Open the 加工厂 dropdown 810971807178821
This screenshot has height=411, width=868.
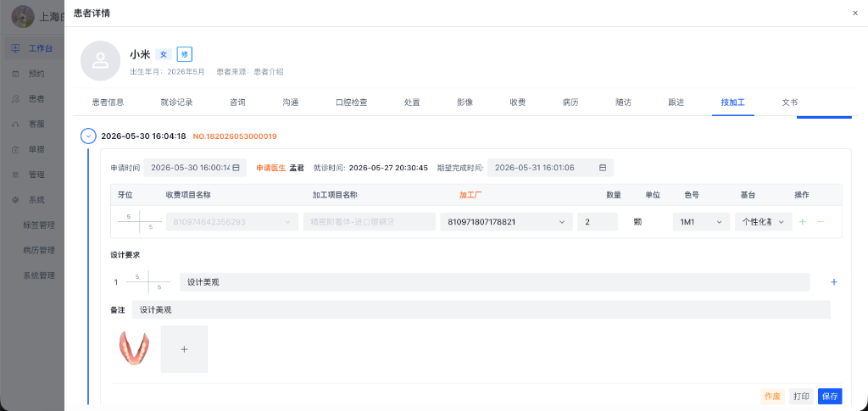tap(507, 222)
